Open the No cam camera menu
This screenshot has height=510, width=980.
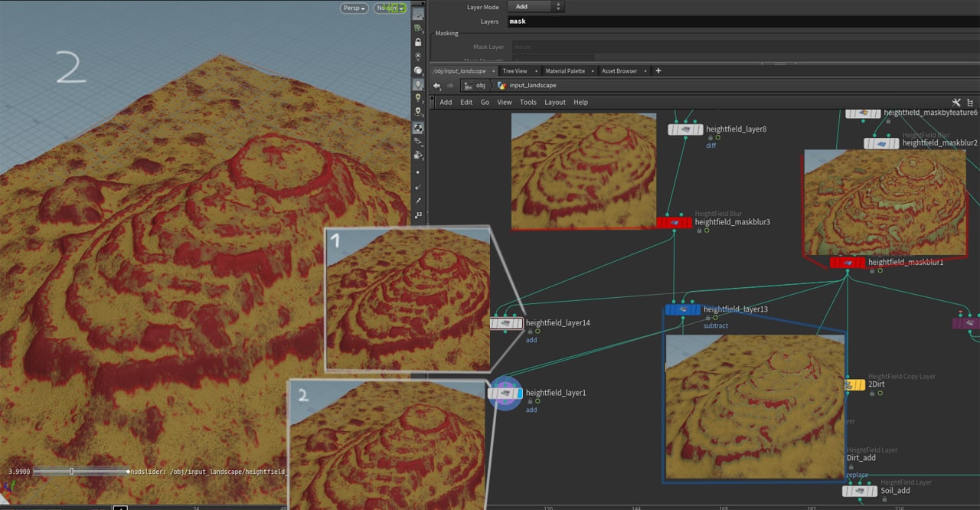390,8
